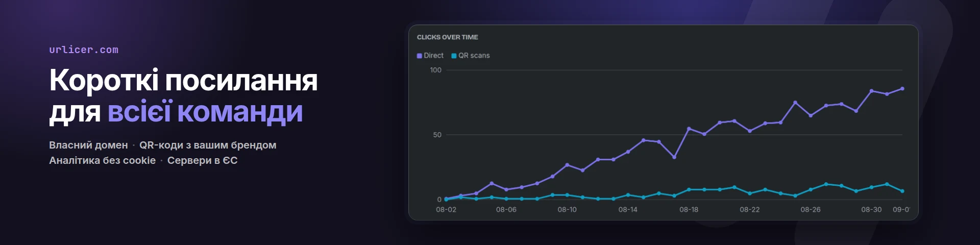Click 'QR-коди з вашим брендом' text
Viewport: 980px width, 245px height.
[208, 145]
